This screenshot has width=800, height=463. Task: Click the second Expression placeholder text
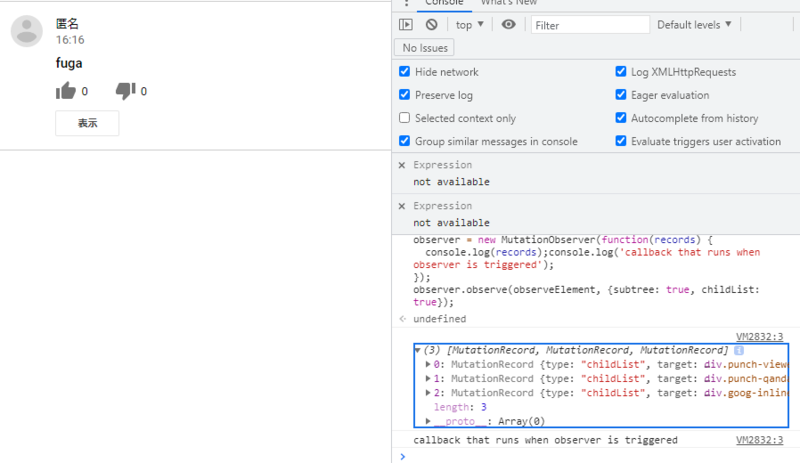pos(442,206)
